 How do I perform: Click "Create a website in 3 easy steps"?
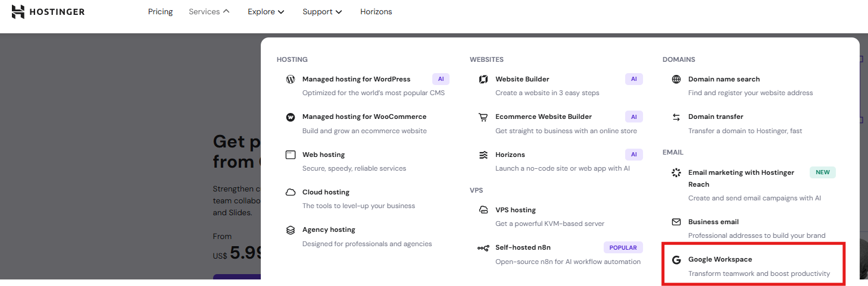[x=547, y=93]
